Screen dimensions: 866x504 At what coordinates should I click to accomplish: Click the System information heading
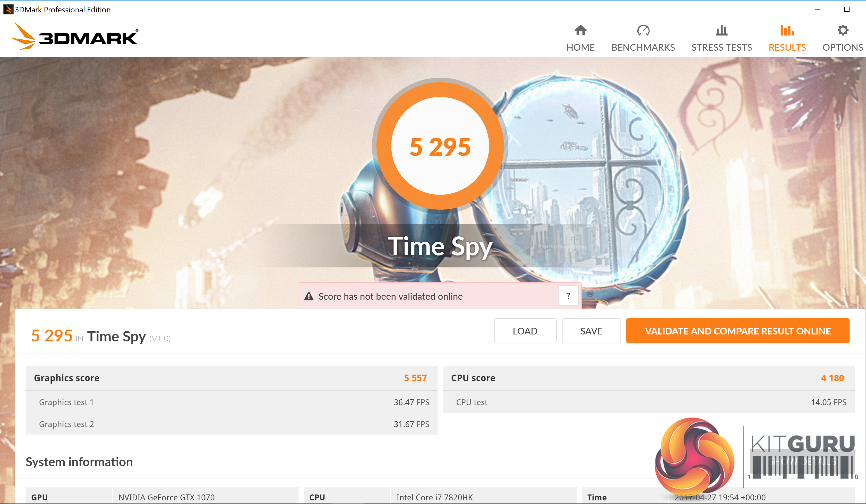tap(79, 462)
